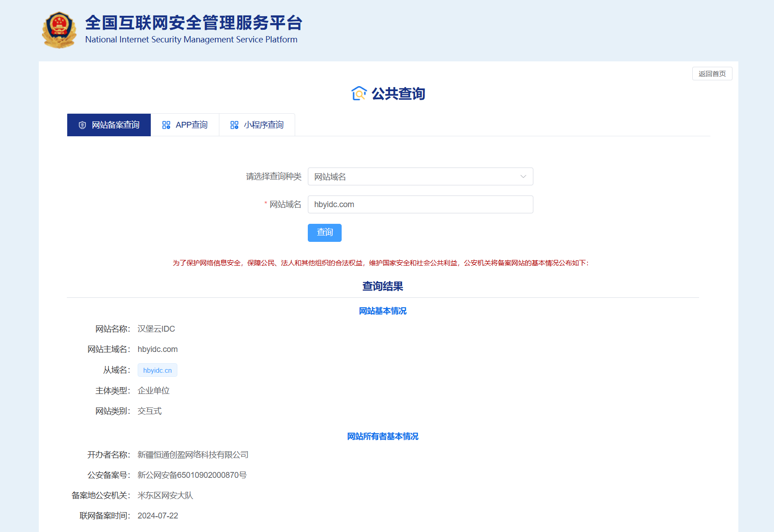Click the 备案地公安机关 label
Image resolution: width=774 pixels, height=532 pixels.
coord(101,495)
